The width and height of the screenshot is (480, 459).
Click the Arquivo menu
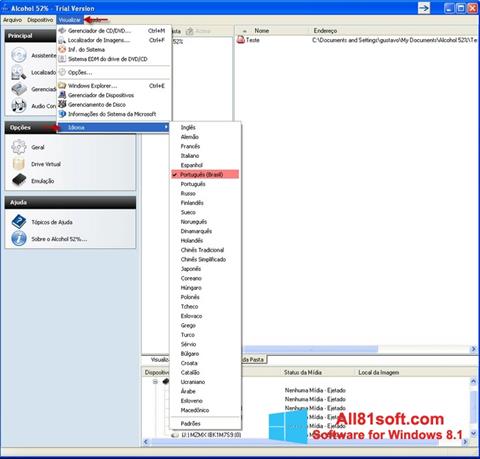point(13,20)
